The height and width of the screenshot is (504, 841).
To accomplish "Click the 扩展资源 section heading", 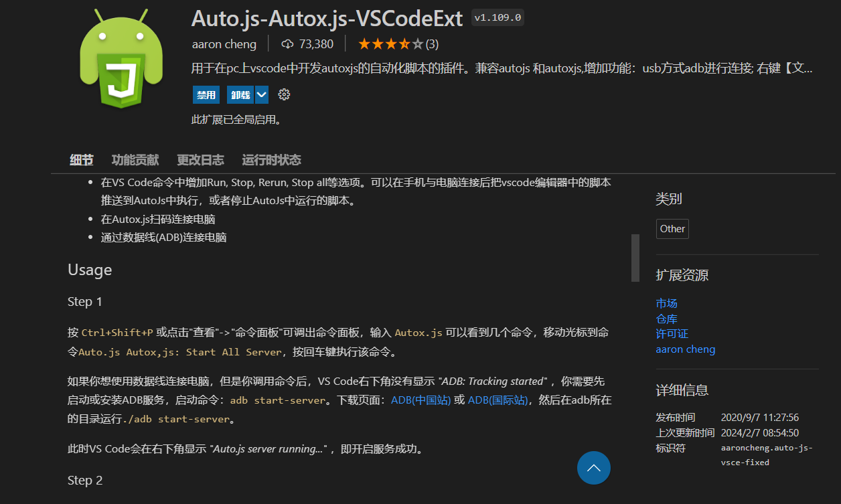I will pyautogui.click(x=682, y=275).
